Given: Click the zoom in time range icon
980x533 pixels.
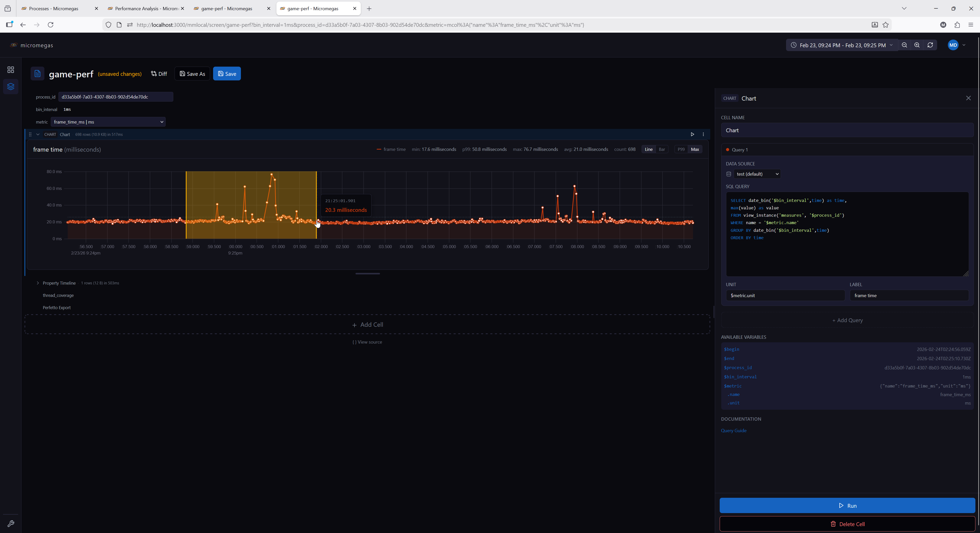Looking at the screenshot, I should pos(917,45).
